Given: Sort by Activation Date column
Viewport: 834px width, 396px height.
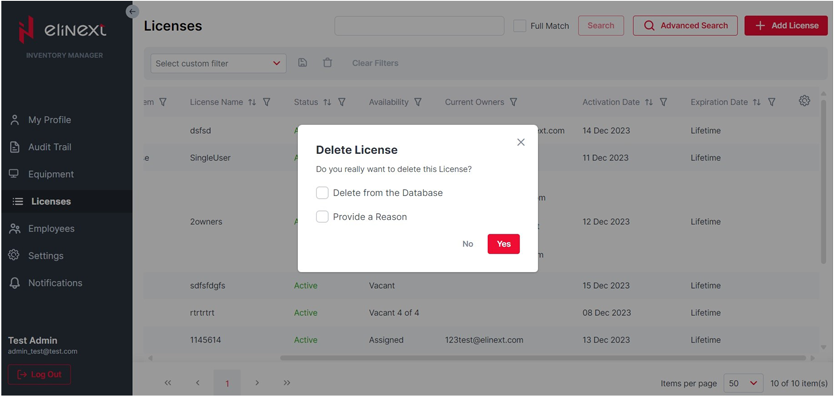Looking at the screenshot, I should pos(649,102).
